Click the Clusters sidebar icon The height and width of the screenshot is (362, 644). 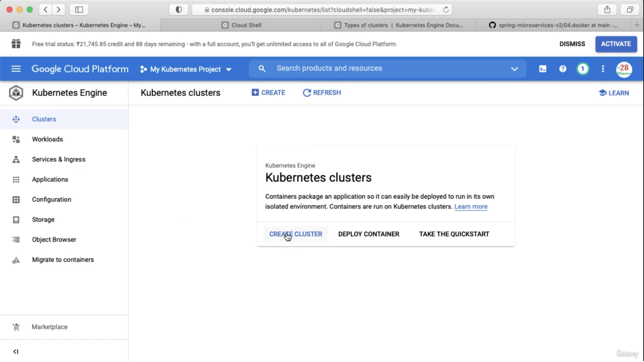coord(16,119)
